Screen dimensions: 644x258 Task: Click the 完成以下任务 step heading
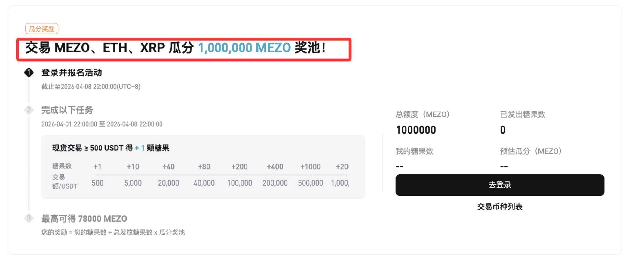[67, 110]
